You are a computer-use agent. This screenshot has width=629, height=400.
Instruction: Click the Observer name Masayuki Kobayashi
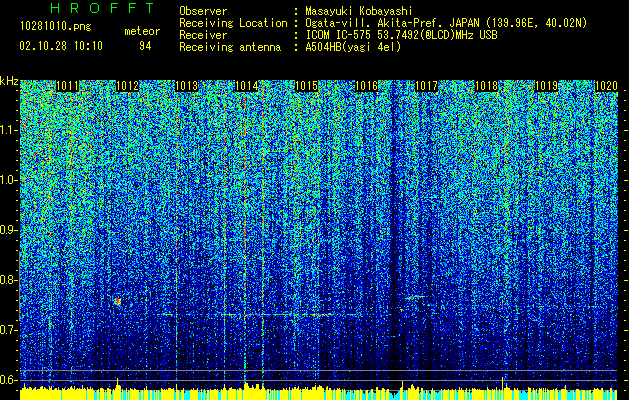359,11
